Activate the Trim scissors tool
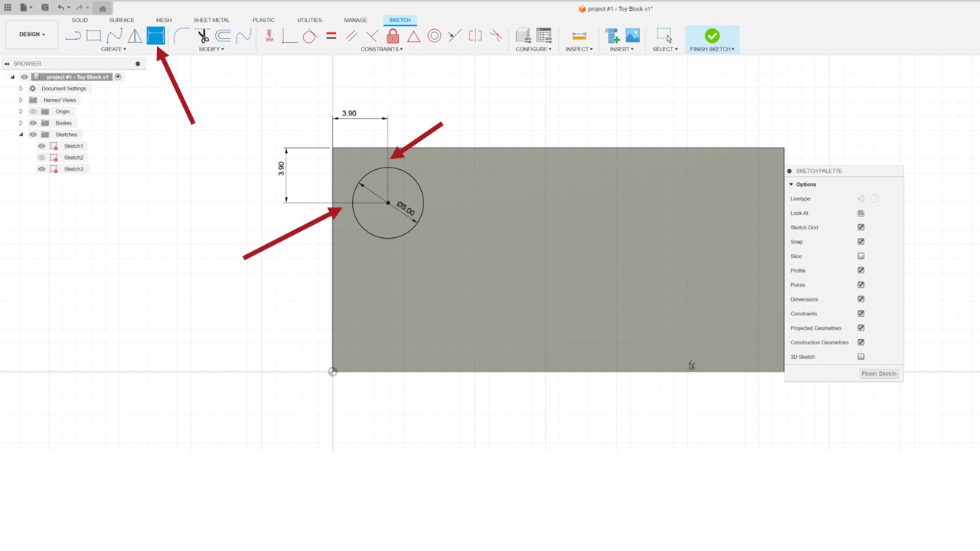This screenshot has height=551, width=980. click(202, 35)
